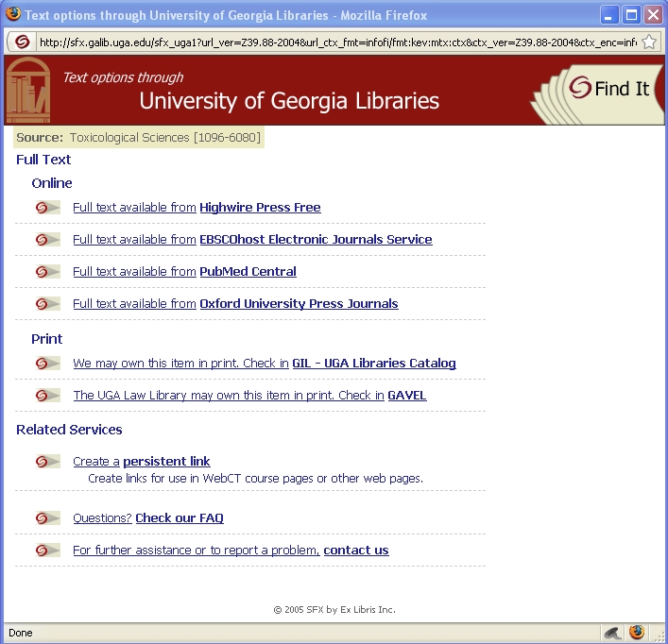Click SFX icon beside persistent link

point(47,462)
